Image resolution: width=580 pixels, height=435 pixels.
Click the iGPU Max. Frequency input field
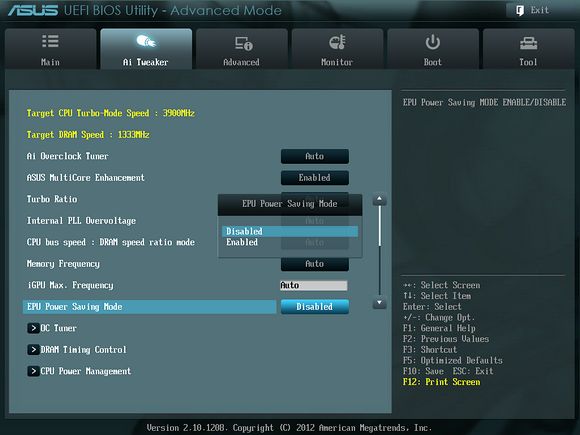(x=314, y=285)
